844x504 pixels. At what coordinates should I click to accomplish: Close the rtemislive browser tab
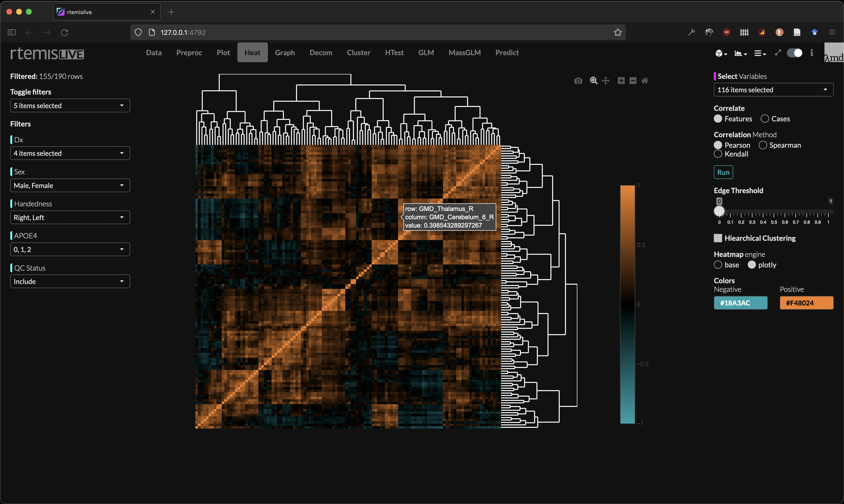tap(153, 12)
